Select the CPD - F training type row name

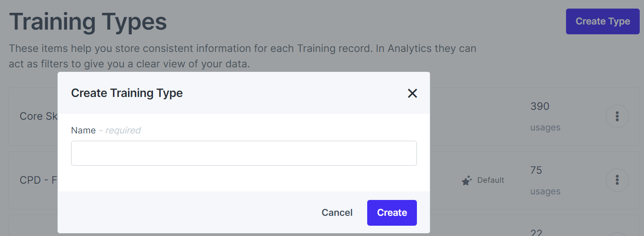39,180
